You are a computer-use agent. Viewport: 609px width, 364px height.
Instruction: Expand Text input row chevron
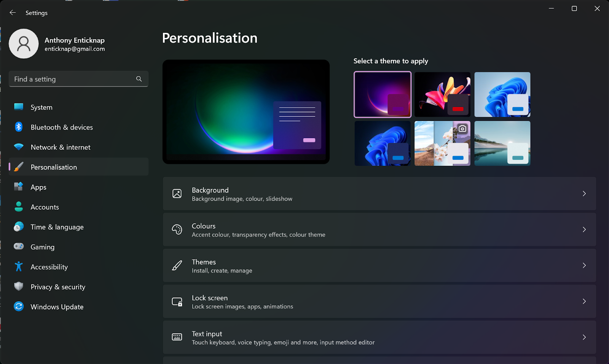(x=584, y=337)
